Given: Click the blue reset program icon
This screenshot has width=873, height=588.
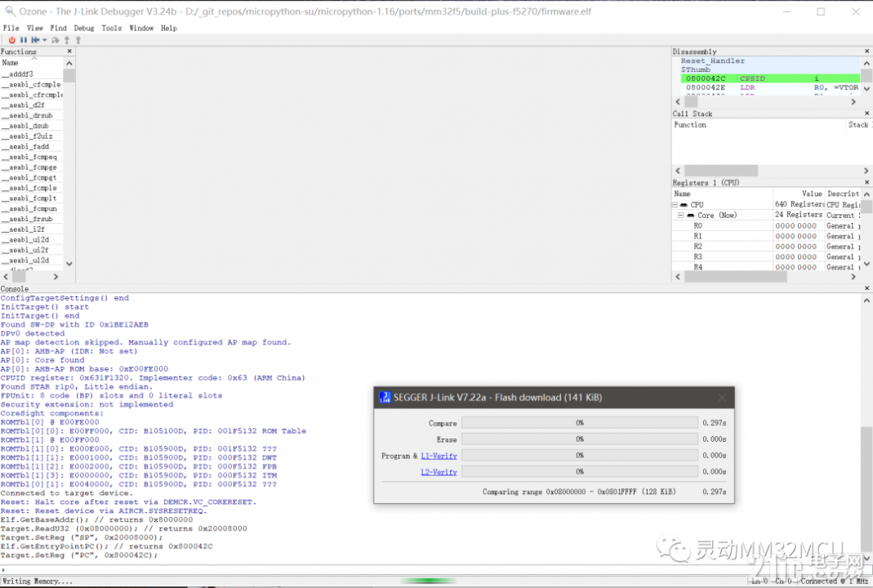Looking at the screenshot, I should (x=35, y=40).
